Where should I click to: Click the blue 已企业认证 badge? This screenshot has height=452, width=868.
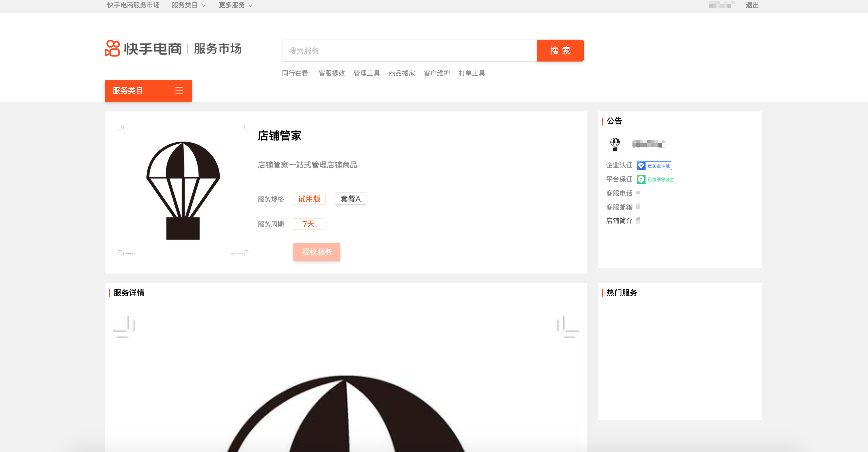[654, 166]
